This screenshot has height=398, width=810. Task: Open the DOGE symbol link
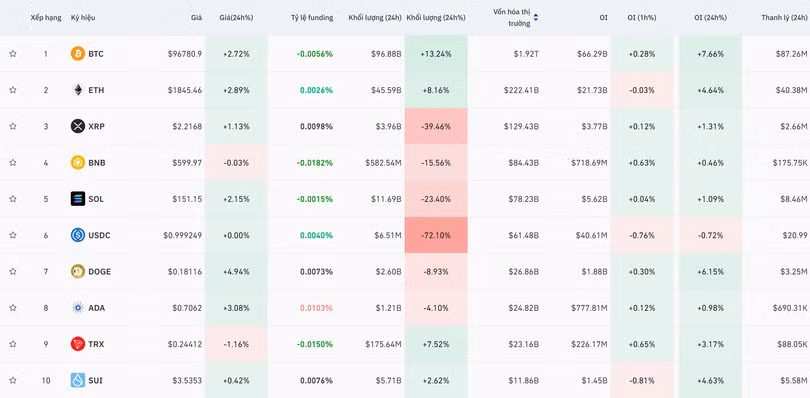(x=100, y=271)
